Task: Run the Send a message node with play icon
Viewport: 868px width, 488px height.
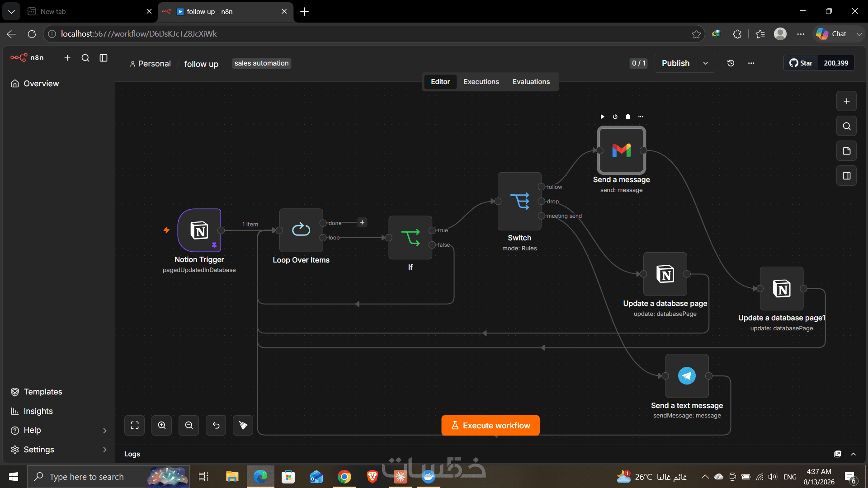Action: tap(602, 117)
